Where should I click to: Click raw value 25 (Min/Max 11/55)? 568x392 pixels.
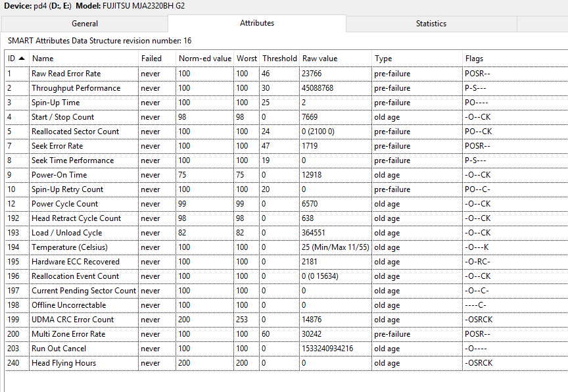pyautogui.click(x=335, y=247)
